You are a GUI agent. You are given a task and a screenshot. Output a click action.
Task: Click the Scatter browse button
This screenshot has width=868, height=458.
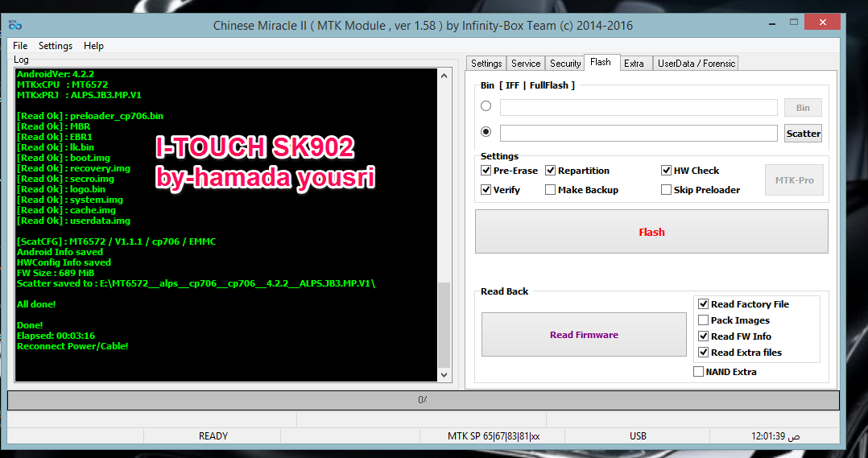(803, 134)
